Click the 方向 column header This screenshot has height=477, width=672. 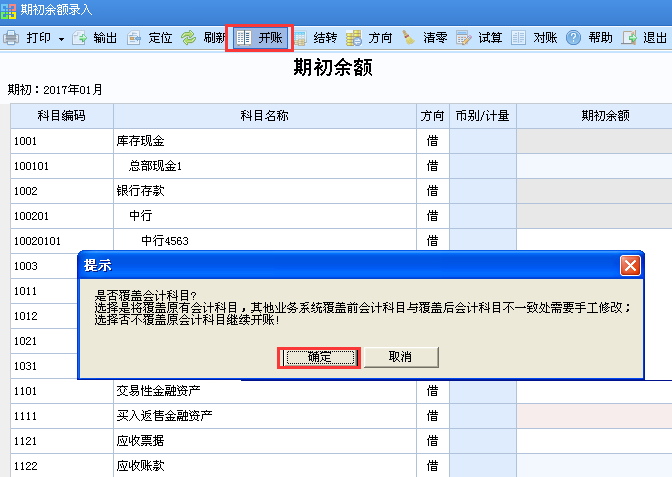point(432,116)
